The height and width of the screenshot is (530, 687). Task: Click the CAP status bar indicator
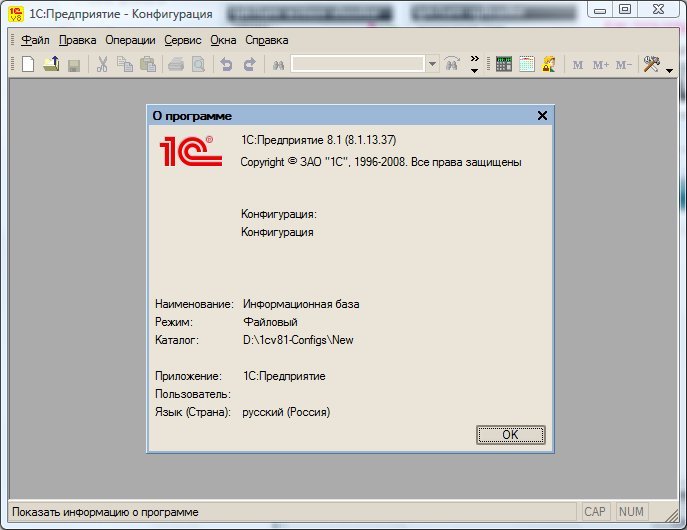(595, 512)
